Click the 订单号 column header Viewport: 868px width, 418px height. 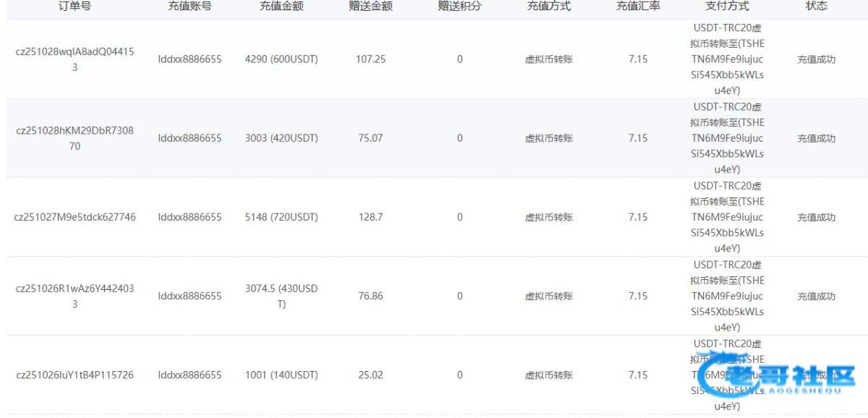[75, 7]
